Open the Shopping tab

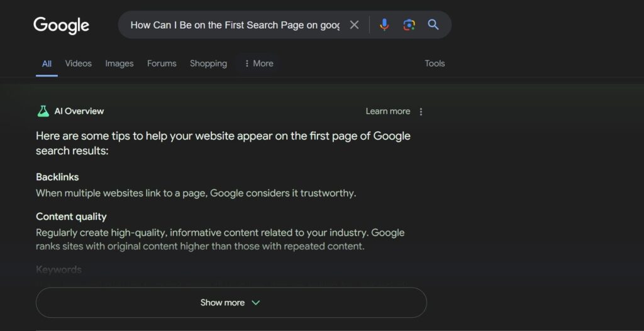pyautogui.click(x=208, y=63)
